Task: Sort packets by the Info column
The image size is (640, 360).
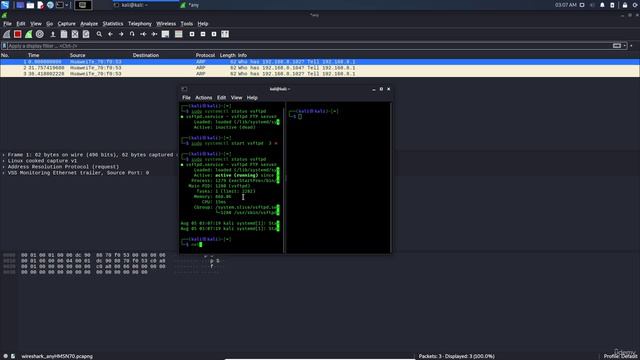Action: tap(242, 55)
